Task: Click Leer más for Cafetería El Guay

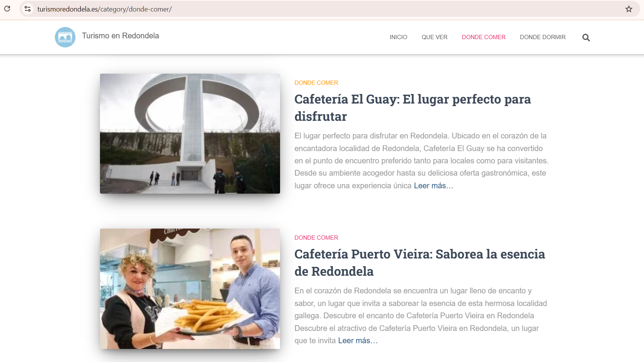Action: coord(433,186)
